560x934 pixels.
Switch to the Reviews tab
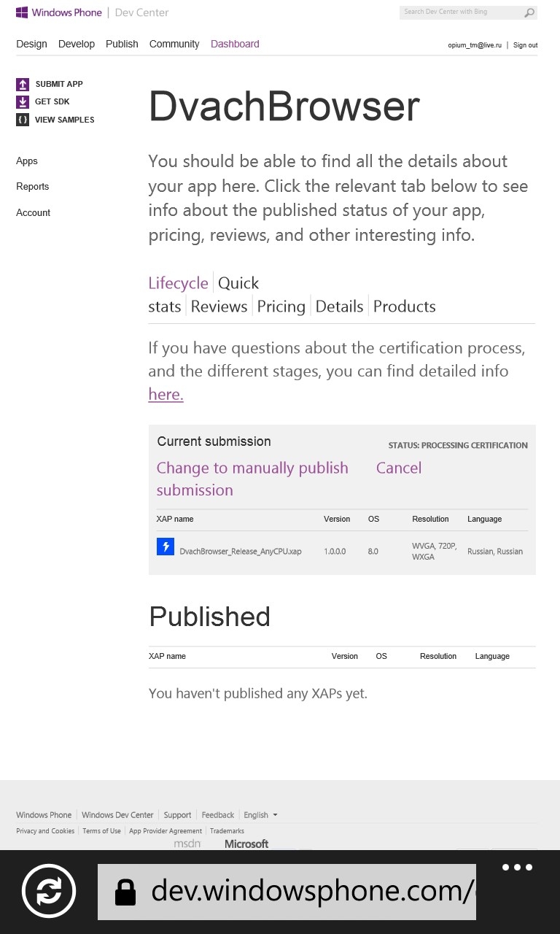tap(219, 306)
